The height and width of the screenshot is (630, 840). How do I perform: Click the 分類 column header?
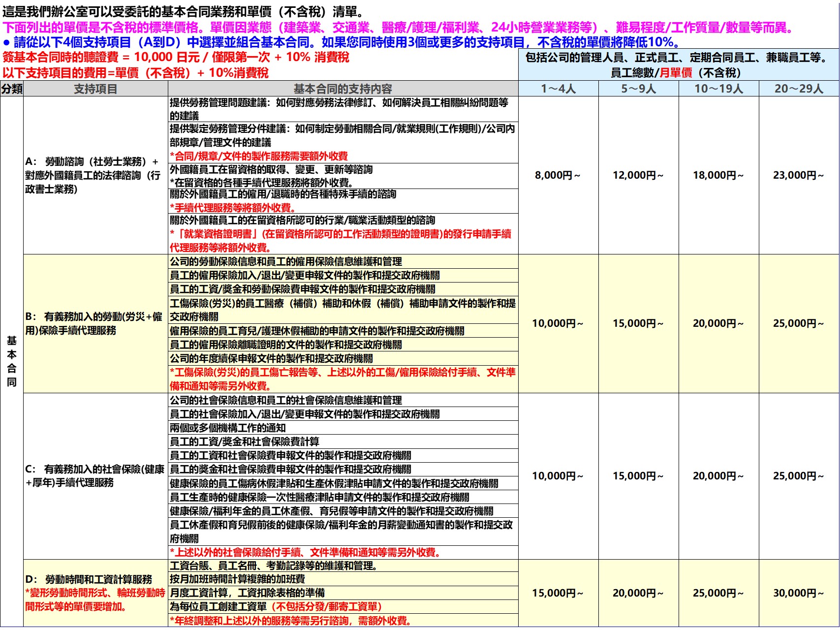click(x=12, y=89)
